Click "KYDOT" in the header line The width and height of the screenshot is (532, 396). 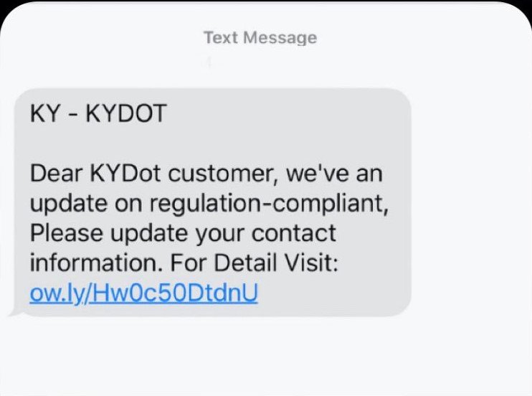click(126, 113)
